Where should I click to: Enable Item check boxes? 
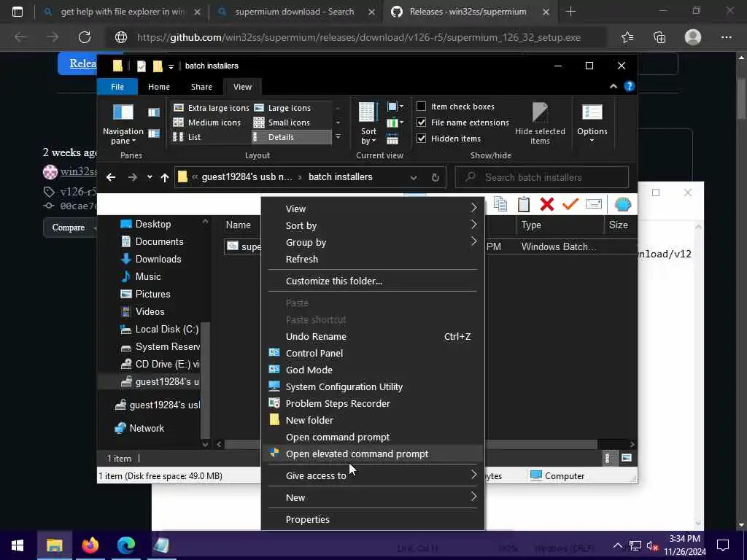click(421, 106)
